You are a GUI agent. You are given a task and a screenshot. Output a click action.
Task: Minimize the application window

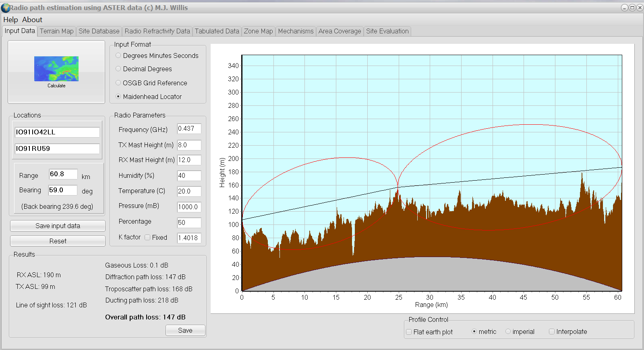pyautogui.click(x=624, y=8)
